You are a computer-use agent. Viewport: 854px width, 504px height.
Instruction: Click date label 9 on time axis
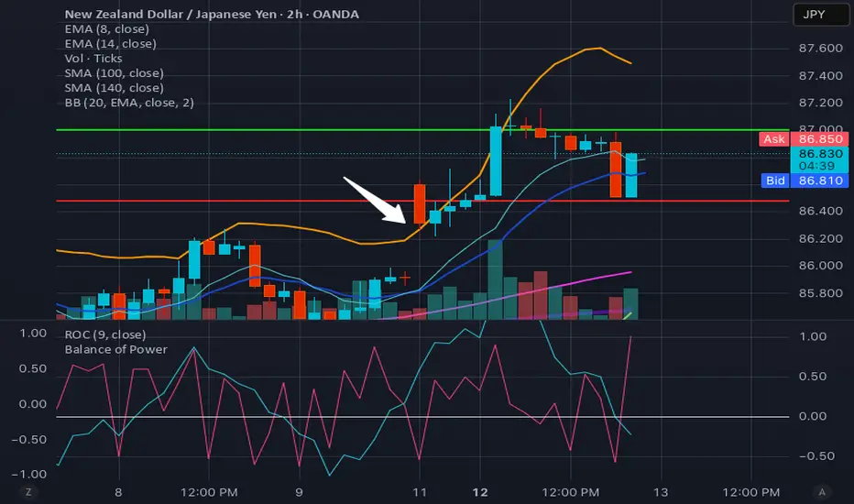coord(299,493)
